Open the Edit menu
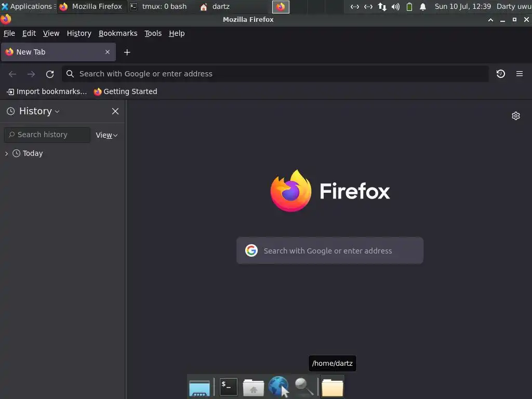Viewport: 532px width, 399px height. 29,33
